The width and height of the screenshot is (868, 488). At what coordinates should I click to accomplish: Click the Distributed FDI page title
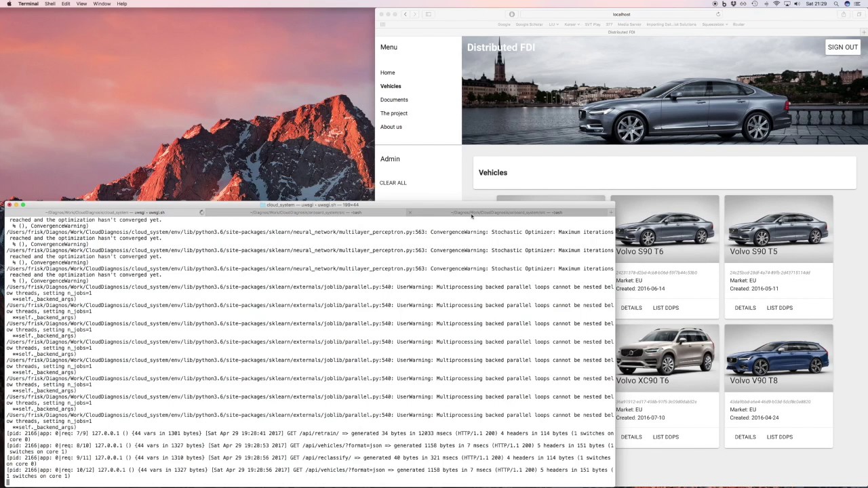coord(501,47)
